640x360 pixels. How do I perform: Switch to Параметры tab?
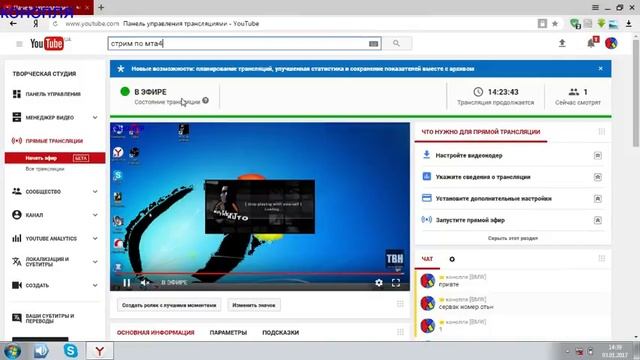(x=228, y=333)
